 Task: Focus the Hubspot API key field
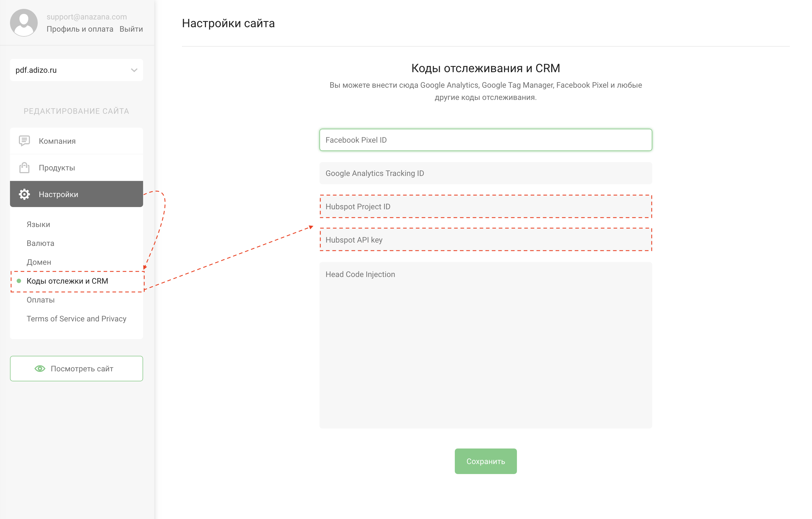[x=486, y=240]
